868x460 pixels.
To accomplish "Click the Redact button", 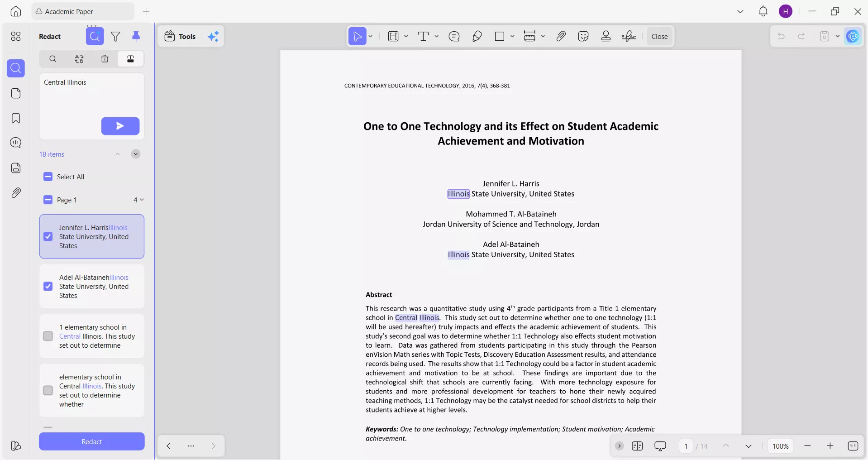I will pos(92,441).
